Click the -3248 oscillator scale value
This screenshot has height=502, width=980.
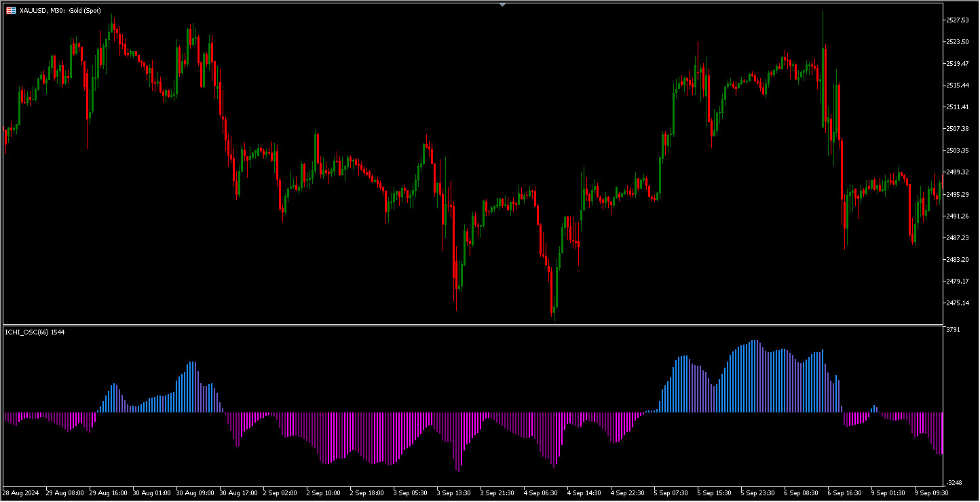954,483
